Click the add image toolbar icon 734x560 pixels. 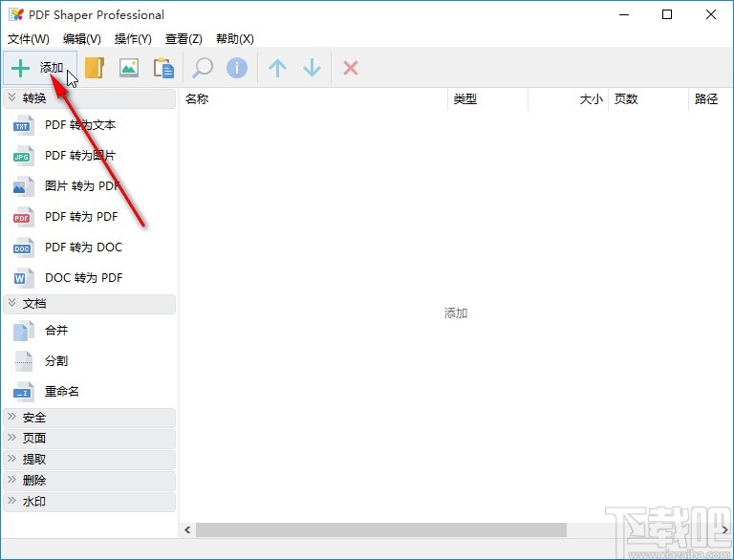point(129,69)
